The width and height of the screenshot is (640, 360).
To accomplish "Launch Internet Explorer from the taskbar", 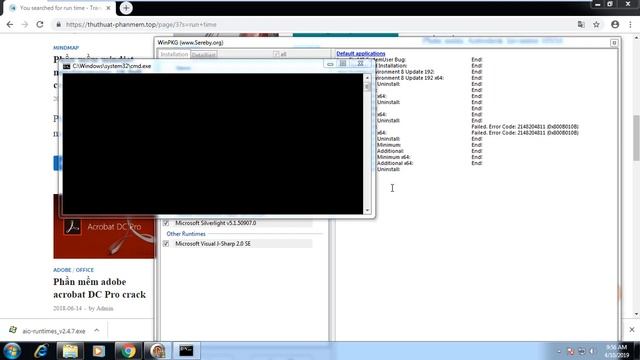I will pyautogui.click(x=41, y=351).
